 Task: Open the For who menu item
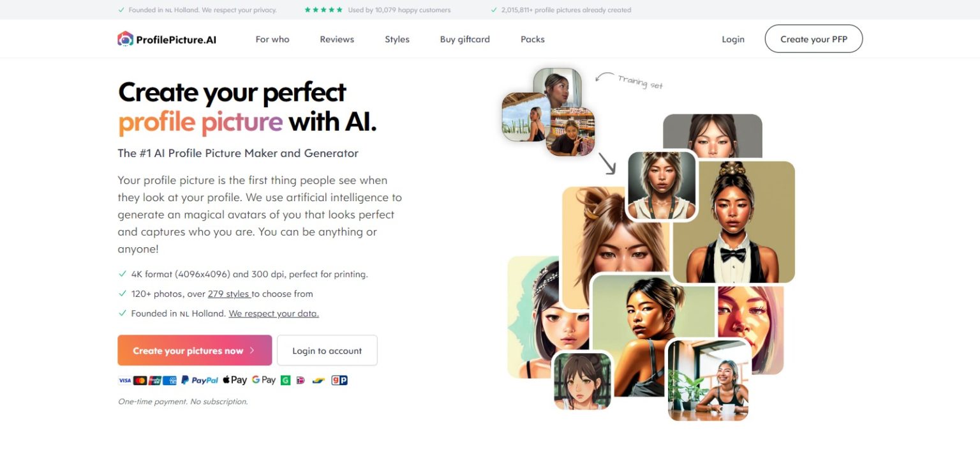tap(272, 39)
